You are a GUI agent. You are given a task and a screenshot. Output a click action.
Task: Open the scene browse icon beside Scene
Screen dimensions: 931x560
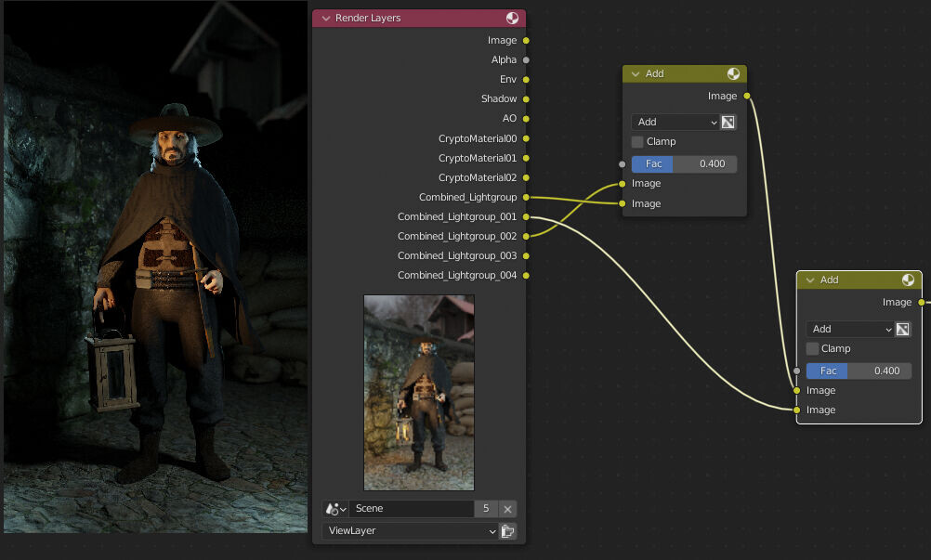[335, 509]
